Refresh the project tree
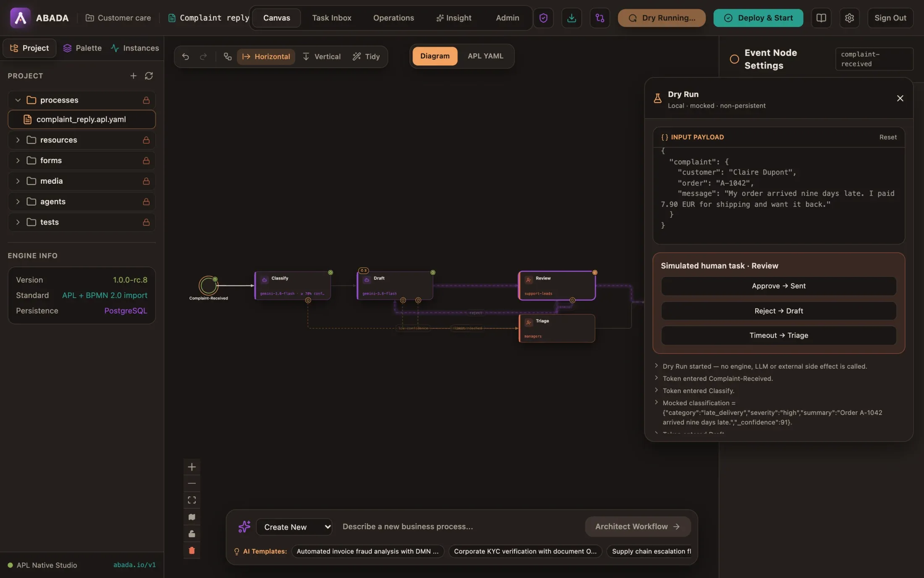 pos(149,76)
